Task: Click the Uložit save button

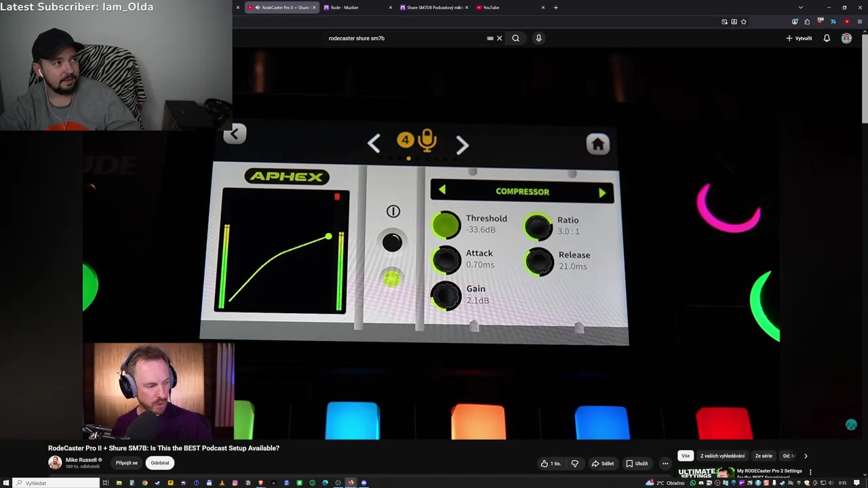Action: point(637,464)
